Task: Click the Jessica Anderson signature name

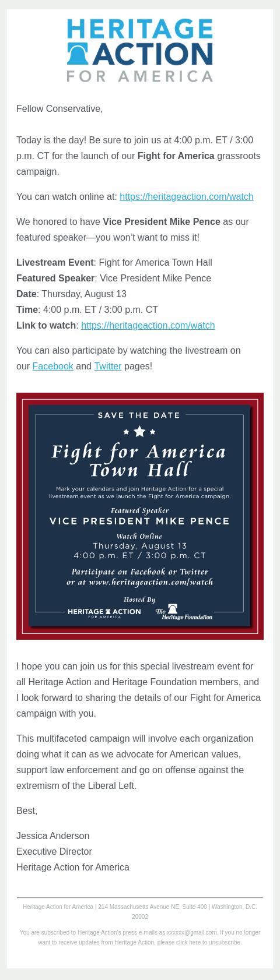Action: (53, 836)
